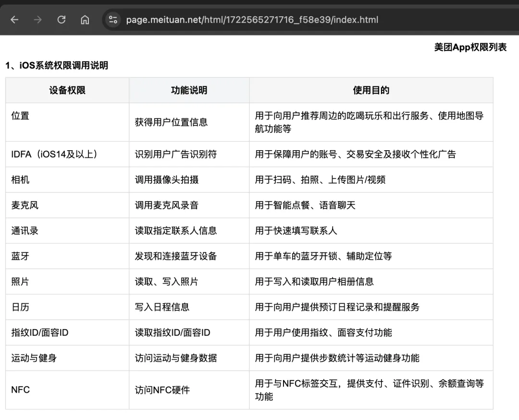Select the 用于智能点餐、语音聊天 cell

tap(371, 205)
